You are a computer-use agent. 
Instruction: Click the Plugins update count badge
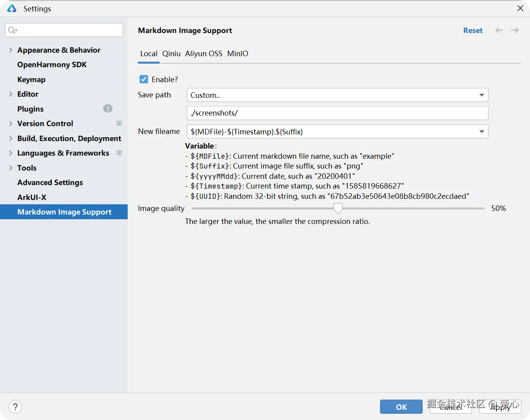[x=108, y=109]
